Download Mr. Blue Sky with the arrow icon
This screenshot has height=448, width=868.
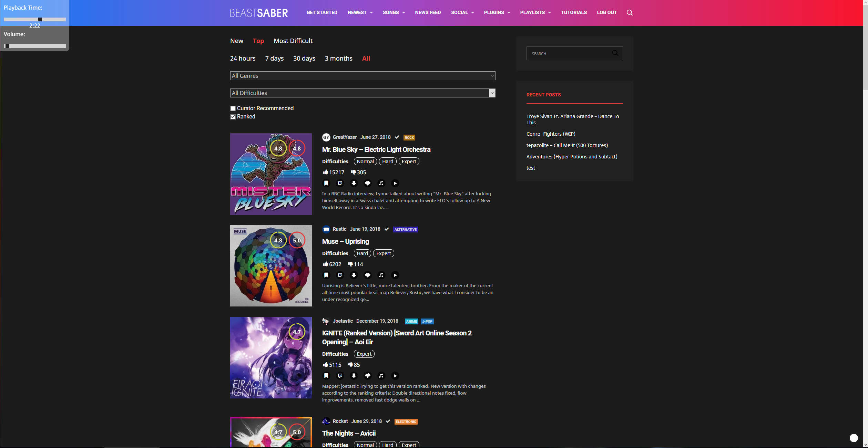[354, 183]
